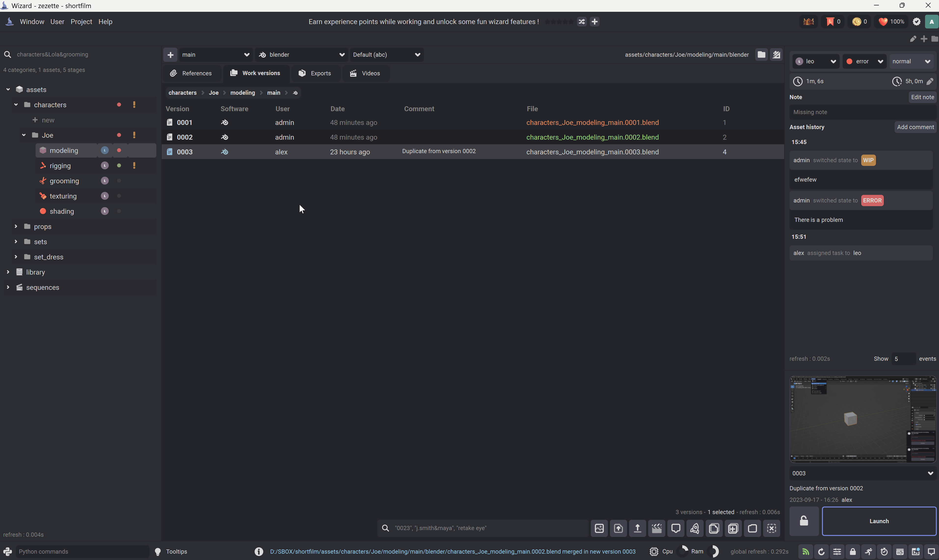Image resolution: width=939 pixels, height=560 pixels.
Task: Click the sliders settings icon in status bar
Action: pyautogui.click(x=837, y=552)
